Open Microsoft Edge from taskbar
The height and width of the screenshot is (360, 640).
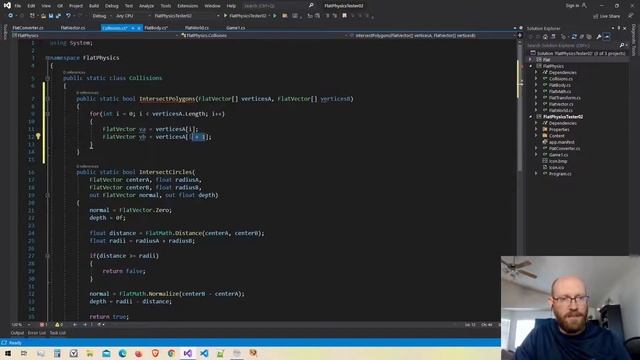122,353
